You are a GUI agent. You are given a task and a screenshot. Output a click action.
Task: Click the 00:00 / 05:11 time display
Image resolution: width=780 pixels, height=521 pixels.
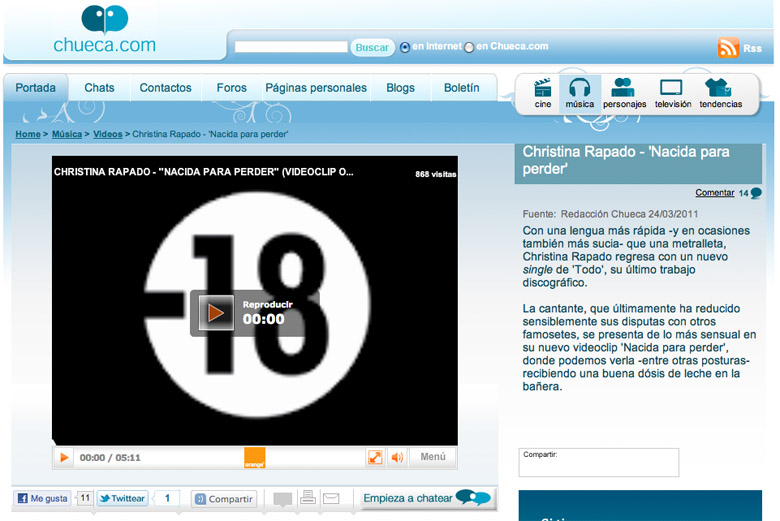click(x=110, y=457)
